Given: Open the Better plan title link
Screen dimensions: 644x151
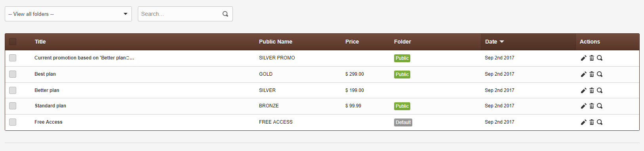Looking at the screenshot, I should point(47,90).
